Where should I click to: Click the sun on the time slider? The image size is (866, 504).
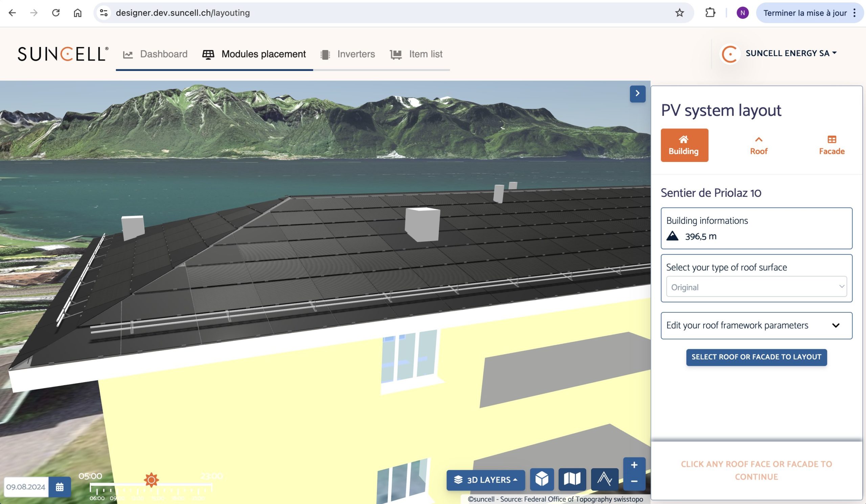(151, 480)
